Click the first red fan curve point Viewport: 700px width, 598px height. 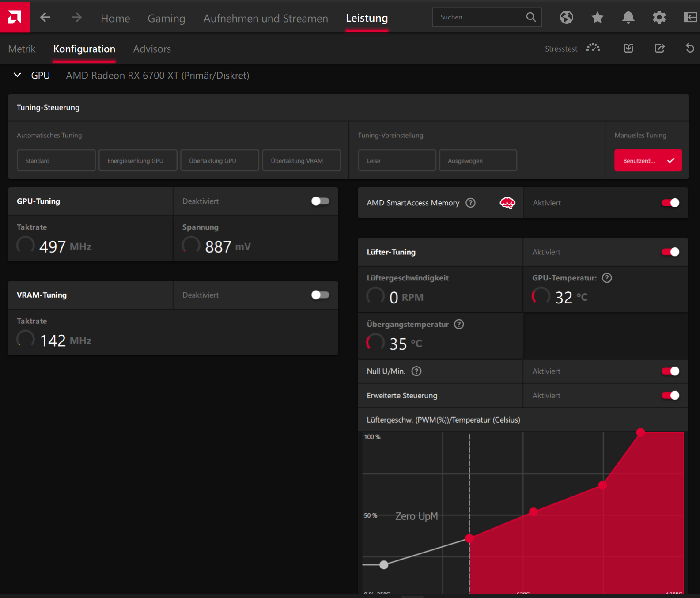pyautogui.click(x=469, y=538)
